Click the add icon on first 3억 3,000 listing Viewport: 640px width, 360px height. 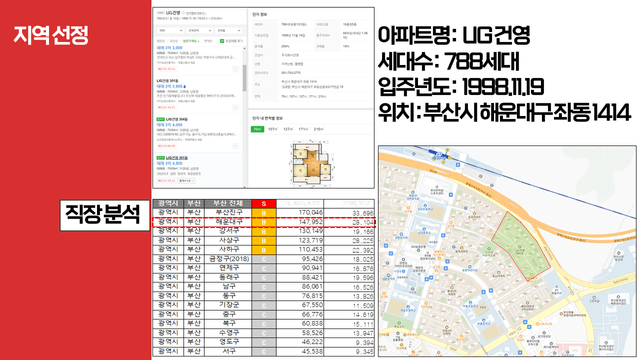tap(235, 69)
